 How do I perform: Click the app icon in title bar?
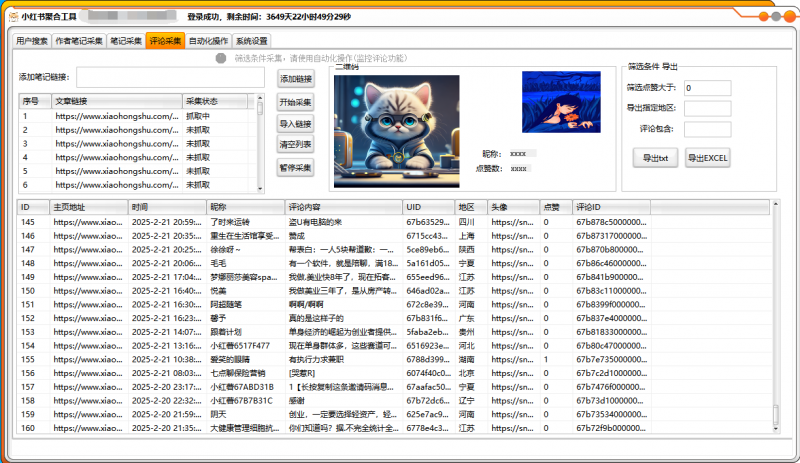point(14,17)
